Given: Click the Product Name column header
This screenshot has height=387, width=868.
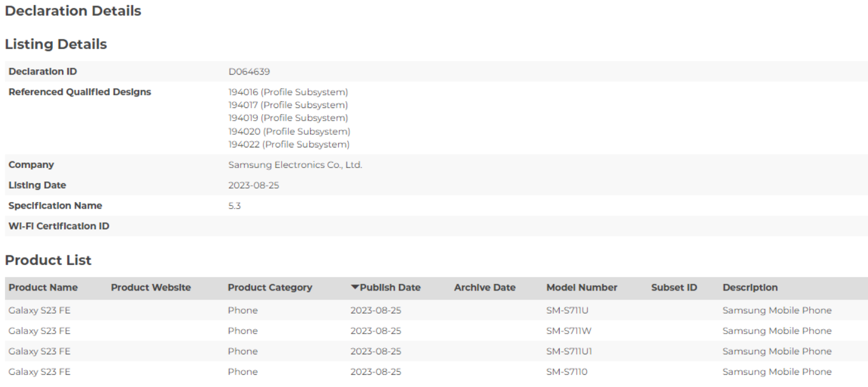Looking at the screenshot, I should (x=43, y=288).
